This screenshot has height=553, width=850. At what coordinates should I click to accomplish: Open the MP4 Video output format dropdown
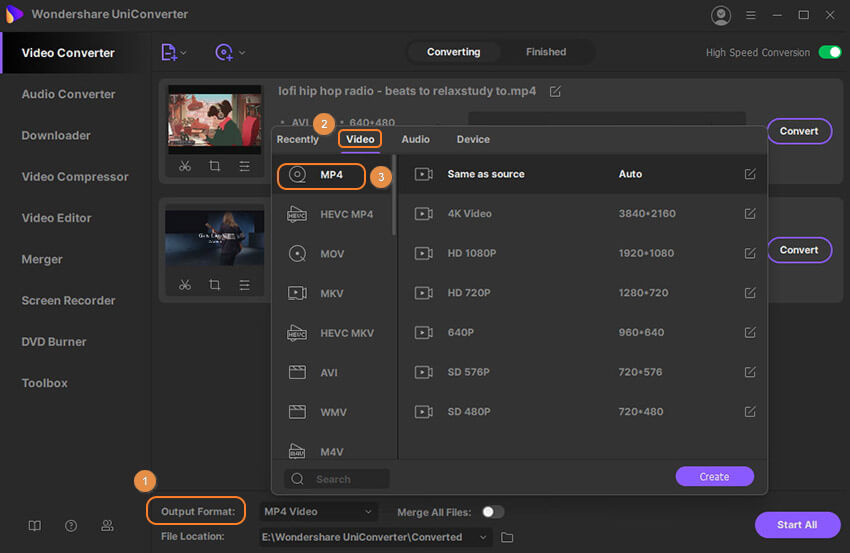318,511
